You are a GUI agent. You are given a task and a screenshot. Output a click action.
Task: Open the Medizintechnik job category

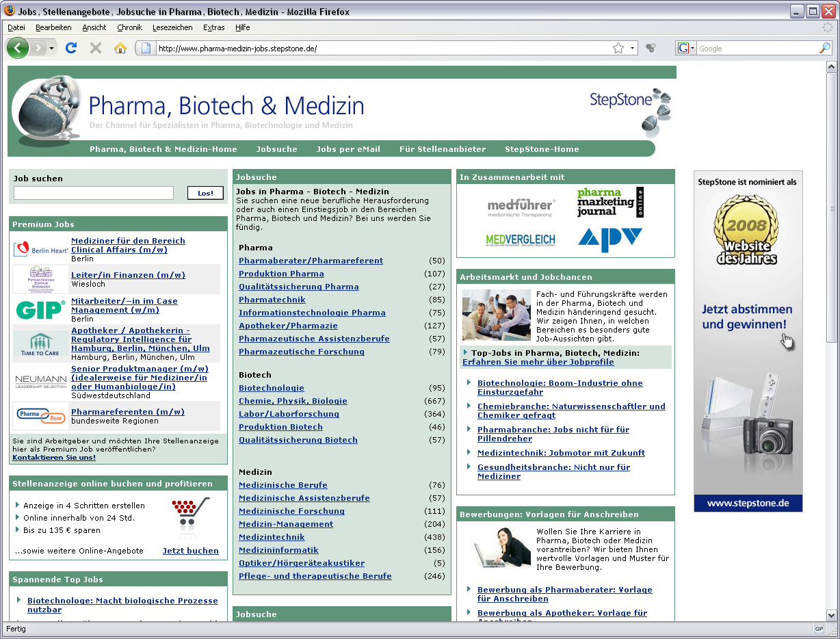click(x=272, y=537)
